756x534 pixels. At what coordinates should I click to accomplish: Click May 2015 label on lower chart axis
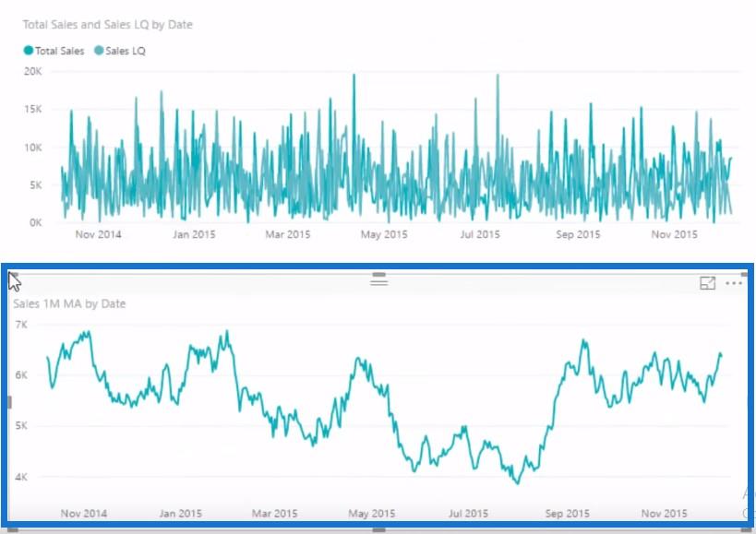tap(372, 514)
